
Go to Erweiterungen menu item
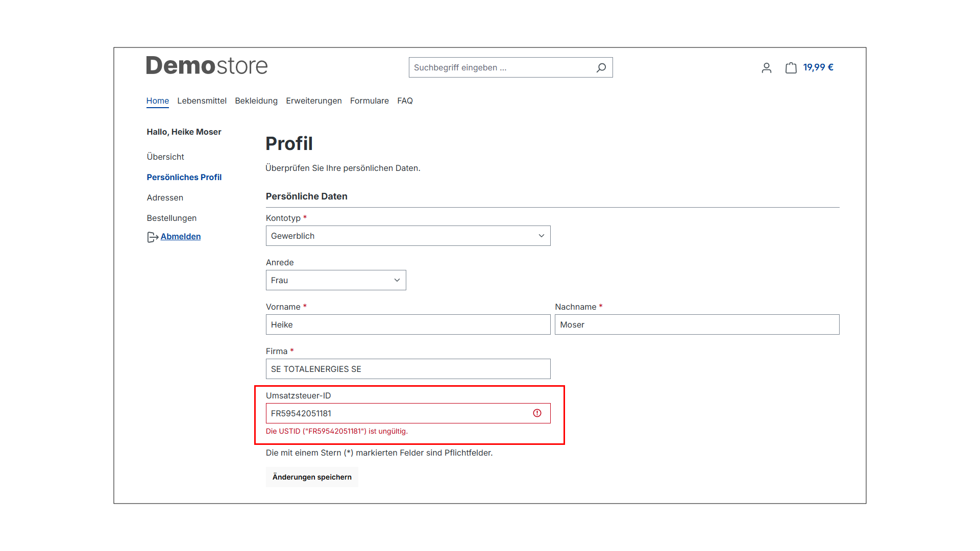(x=313, y=101)
